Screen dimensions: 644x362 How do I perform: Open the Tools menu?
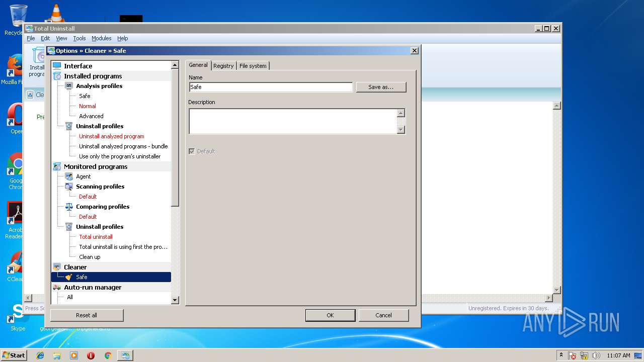tap(79, 38)
